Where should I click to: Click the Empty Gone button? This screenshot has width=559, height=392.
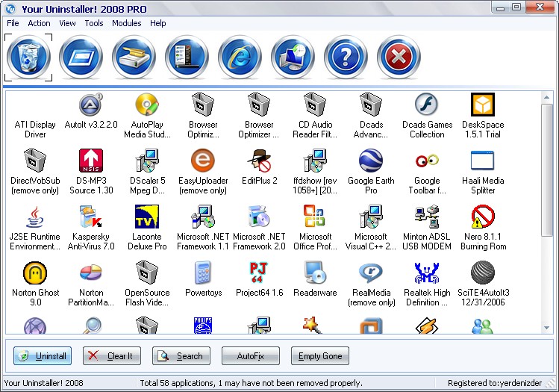[320, 356]
